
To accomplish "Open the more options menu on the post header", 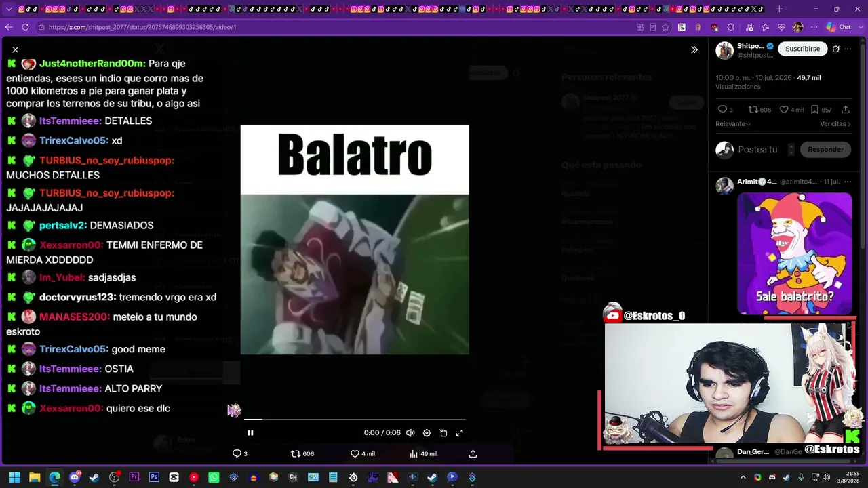I will (848, 49).
